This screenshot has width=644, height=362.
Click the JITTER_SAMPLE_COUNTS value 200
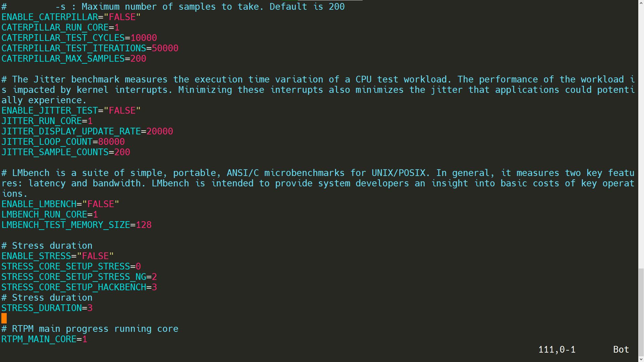point(122,152)
